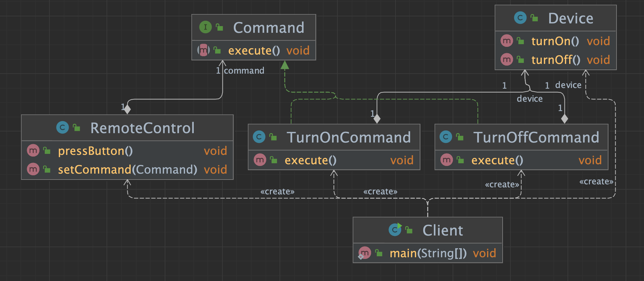Viewport: 644px width, 281px height.
Task: Click the class icon next to TurnOffCommand
Action: (x=446, y=137)
